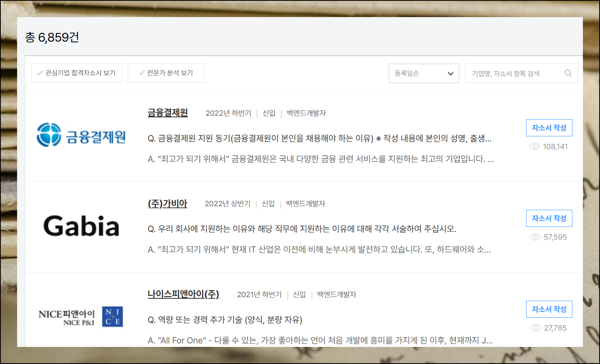
Task: Open the 금융결제원 company link
Action: pyautogui.click(x=168, y=113)
